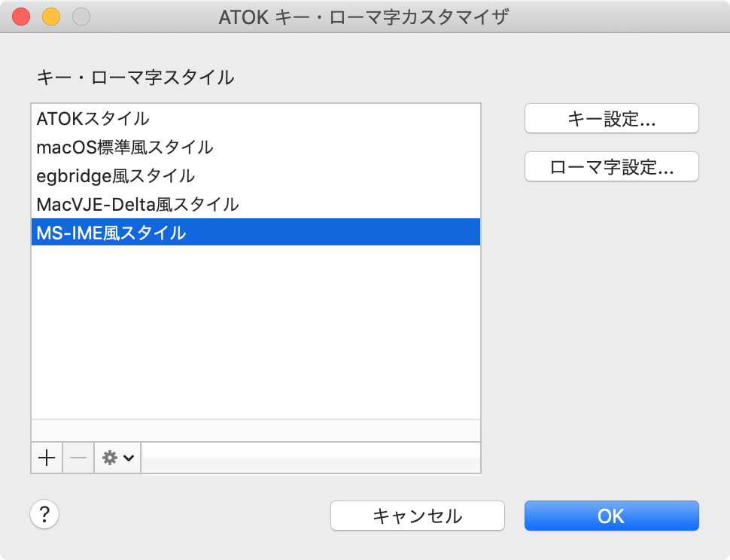730x560 pixels.
Task: Add a new style with plus button
Action: tap(47, 458)
